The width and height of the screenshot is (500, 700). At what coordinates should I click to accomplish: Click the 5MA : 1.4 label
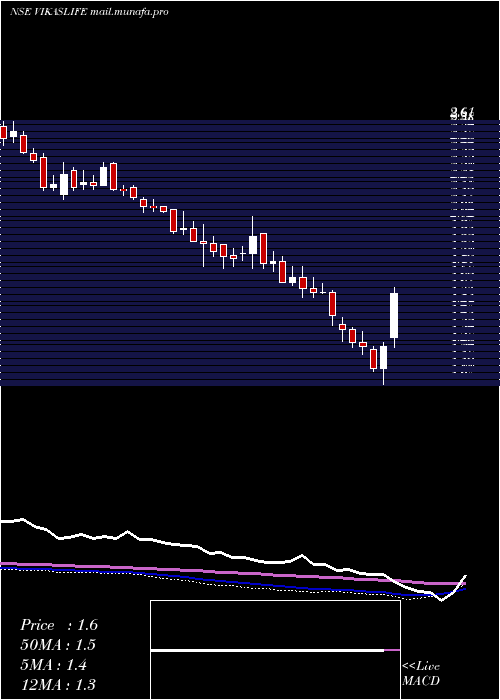54,665
